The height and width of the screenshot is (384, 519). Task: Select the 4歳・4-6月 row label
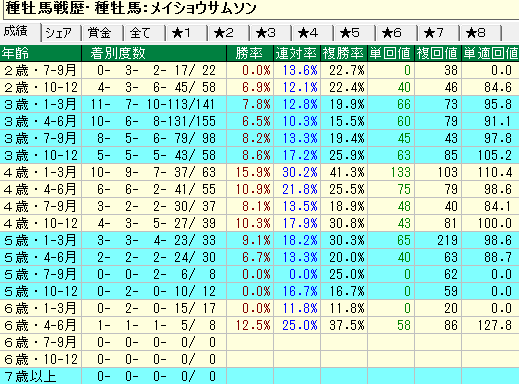coord(41,189)
